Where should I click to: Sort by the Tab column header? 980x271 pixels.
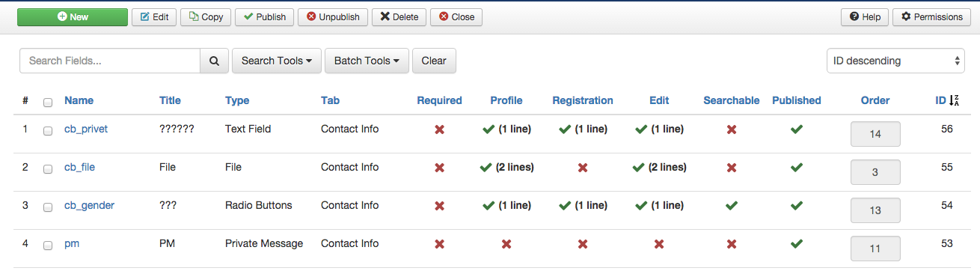[x=330, y=100]
